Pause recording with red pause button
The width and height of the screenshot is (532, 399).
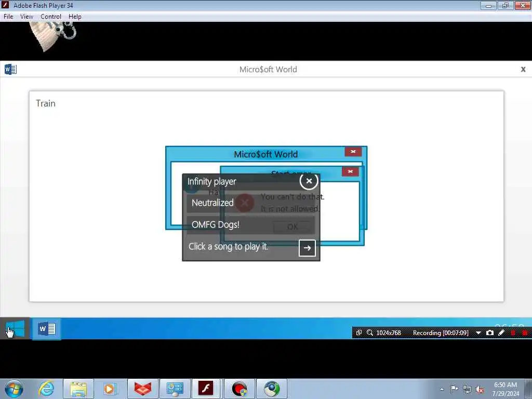click(x=513, y=333)
